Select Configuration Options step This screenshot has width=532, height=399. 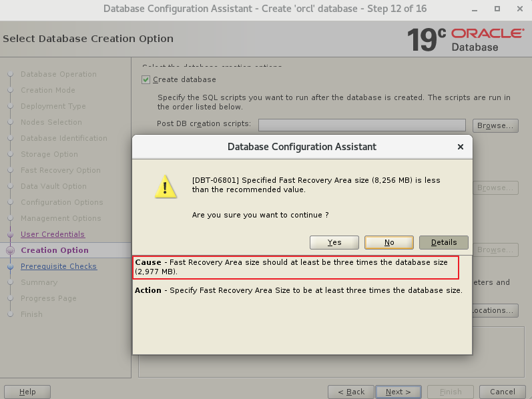coord(62,202)
